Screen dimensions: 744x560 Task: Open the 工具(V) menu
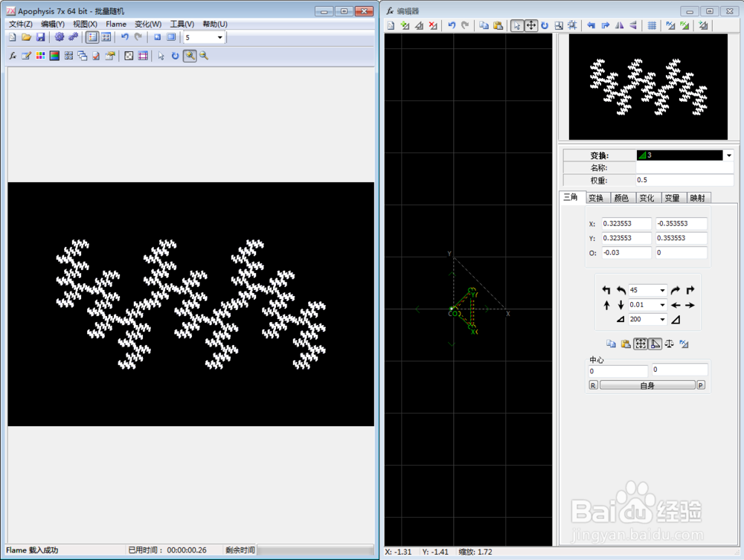182,25
